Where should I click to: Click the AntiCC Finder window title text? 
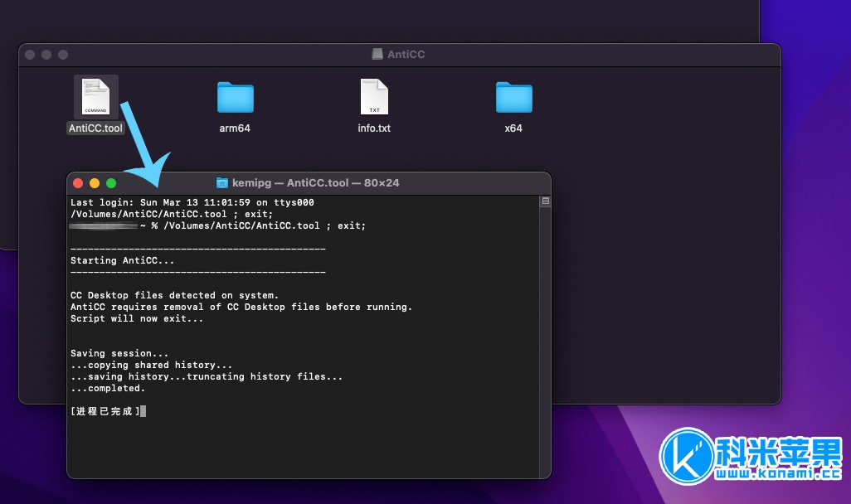[x=406, y=54]
